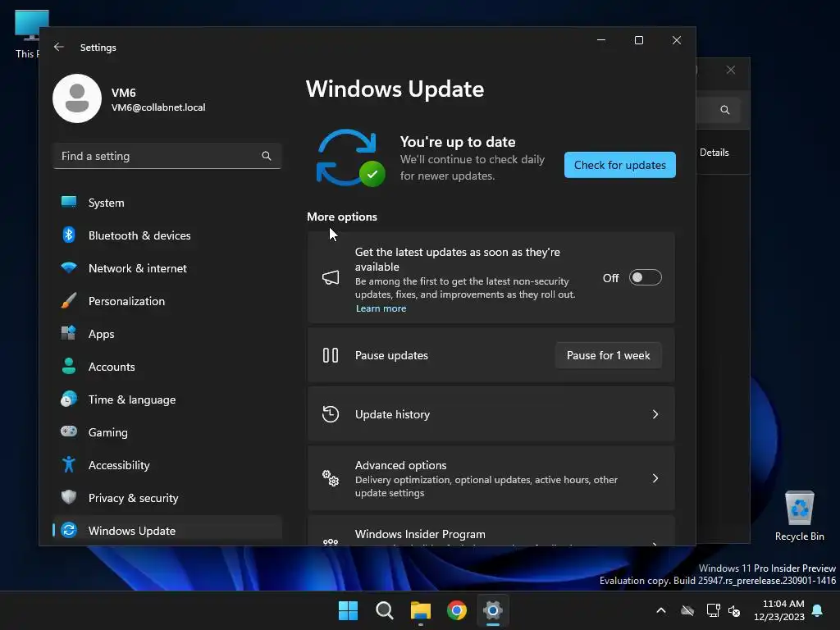The width and height of the screenshot is (840, 630).
Task: Expand Update history chevron
Action: click(655, 414)
